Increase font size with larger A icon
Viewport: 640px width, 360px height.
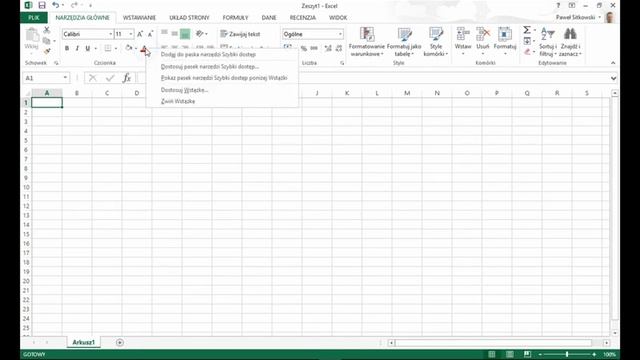pos(140,34)
